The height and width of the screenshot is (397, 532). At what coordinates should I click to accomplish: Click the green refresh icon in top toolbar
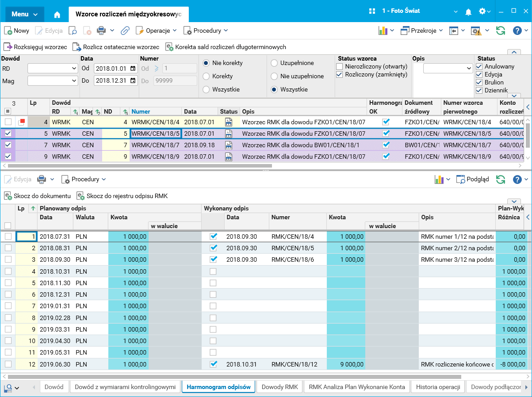click(x=500, y=31)
